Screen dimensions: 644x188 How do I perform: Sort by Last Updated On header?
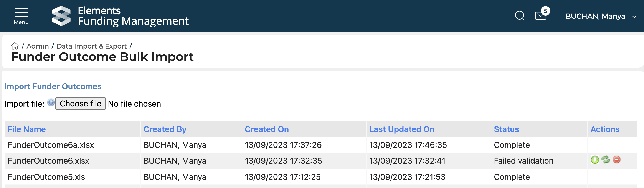click(401, 129)
